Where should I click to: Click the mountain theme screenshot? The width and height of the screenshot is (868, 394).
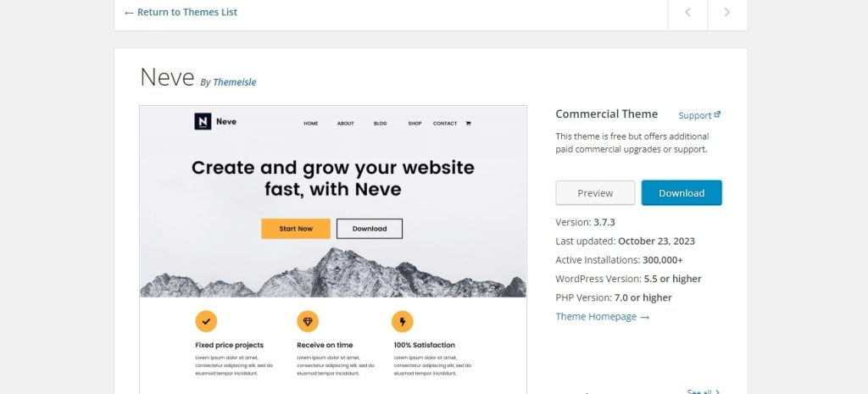(332, 249)
